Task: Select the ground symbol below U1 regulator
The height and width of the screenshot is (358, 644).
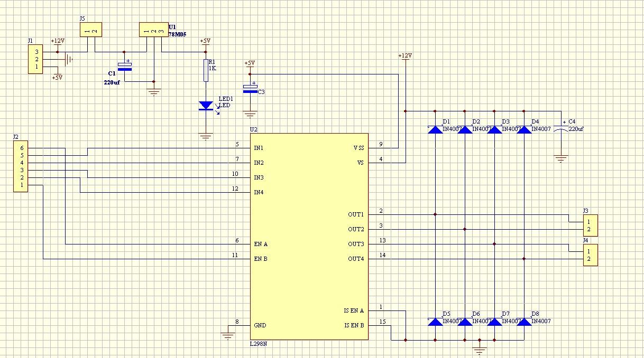Action: (x=154, y=92)
